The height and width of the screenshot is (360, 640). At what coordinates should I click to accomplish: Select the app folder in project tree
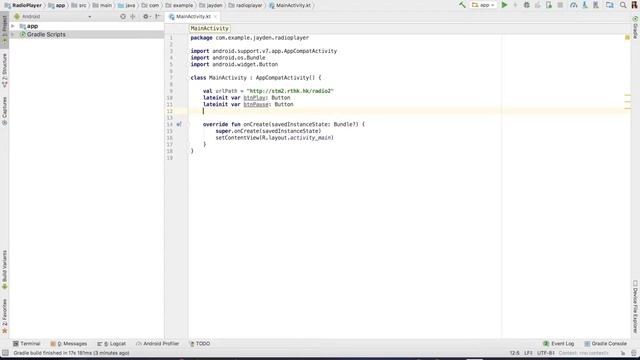pos(32,26)
